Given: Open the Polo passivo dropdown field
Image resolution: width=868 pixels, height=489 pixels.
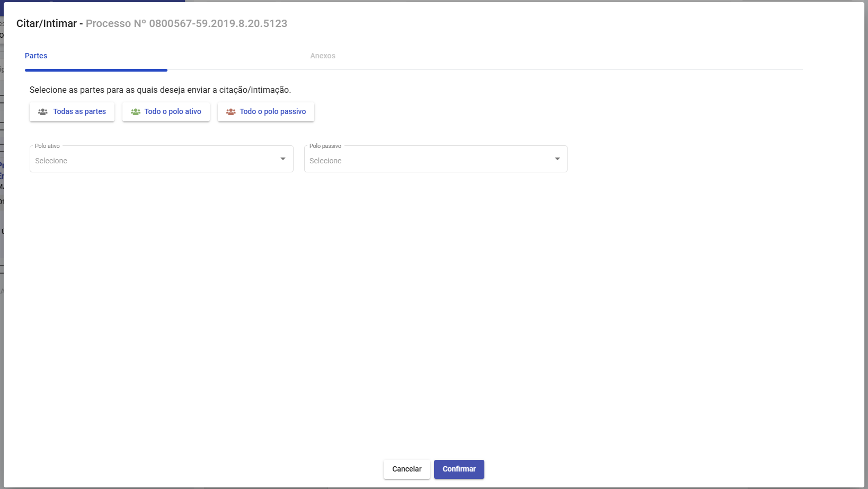Looking at the screenshot, I should tap(436, 159).
